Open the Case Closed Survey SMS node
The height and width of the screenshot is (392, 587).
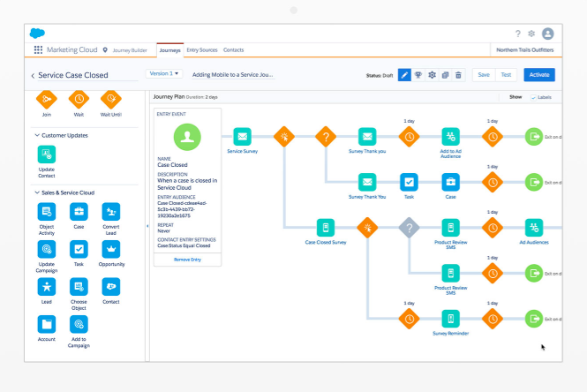326,228
